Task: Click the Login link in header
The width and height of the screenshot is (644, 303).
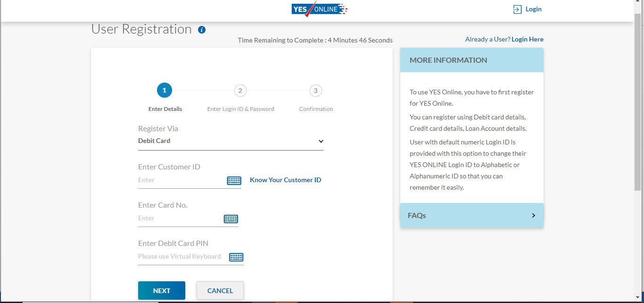Action: click(533, 9)
